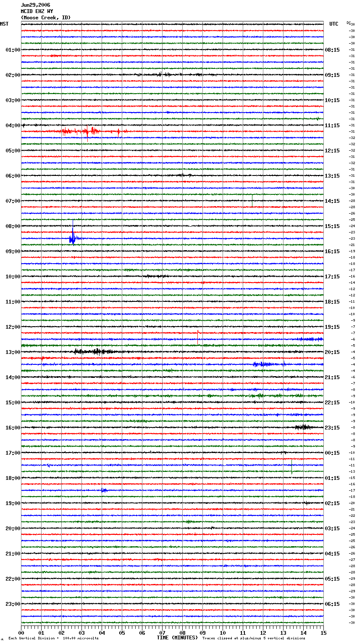Viewport: 357px width, 644px height.
Task: Click the 09:15 UTC row label
Action: (332, 75)
